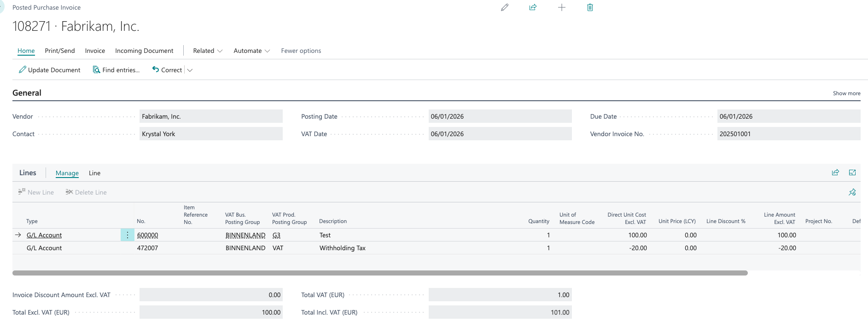Click Fewer options link
The image size is (868, 333).
(x=301, y=51)
